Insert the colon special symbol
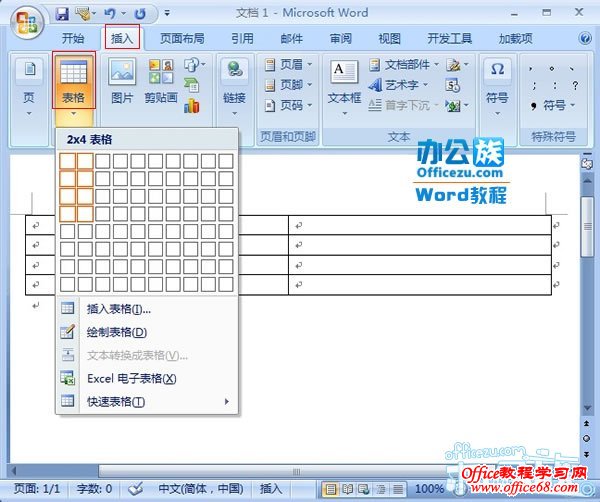The height and width of the screenshot is (502, 600). tap(554, 86)
